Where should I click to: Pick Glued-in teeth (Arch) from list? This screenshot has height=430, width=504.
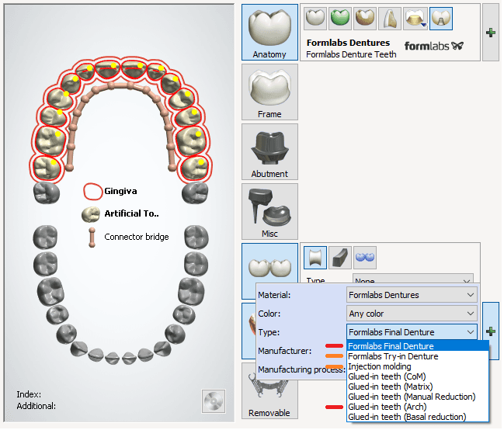point(387,407)
